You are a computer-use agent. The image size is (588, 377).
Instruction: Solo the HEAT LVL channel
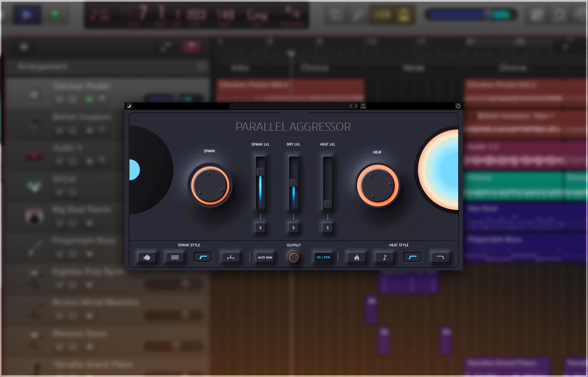tap(327, 228)
